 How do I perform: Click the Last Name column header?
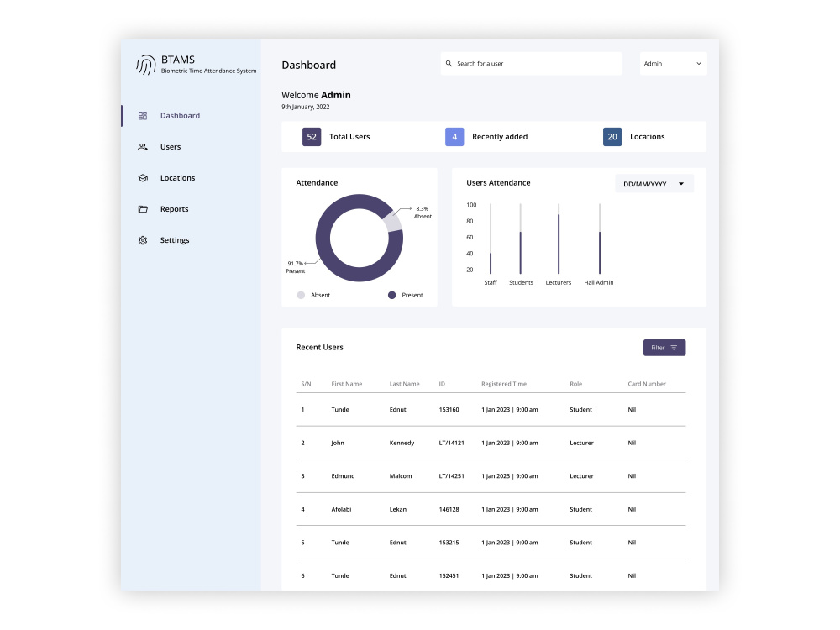click(405, 384)
